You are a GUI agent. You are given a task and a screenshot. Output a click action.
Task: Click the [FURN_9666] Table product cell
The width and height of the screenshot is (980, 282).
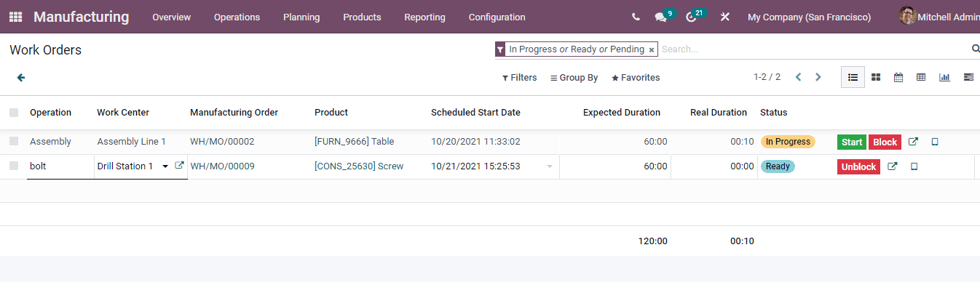pyautogui.click(x=354, y=142)
